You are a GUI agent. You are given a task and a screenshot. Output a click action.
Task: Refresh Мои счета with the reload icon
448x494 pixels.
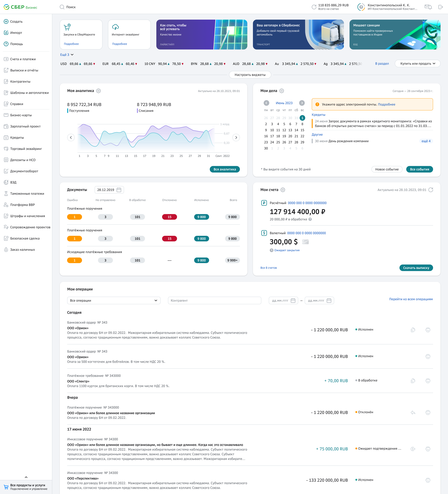tap(431, 190)
